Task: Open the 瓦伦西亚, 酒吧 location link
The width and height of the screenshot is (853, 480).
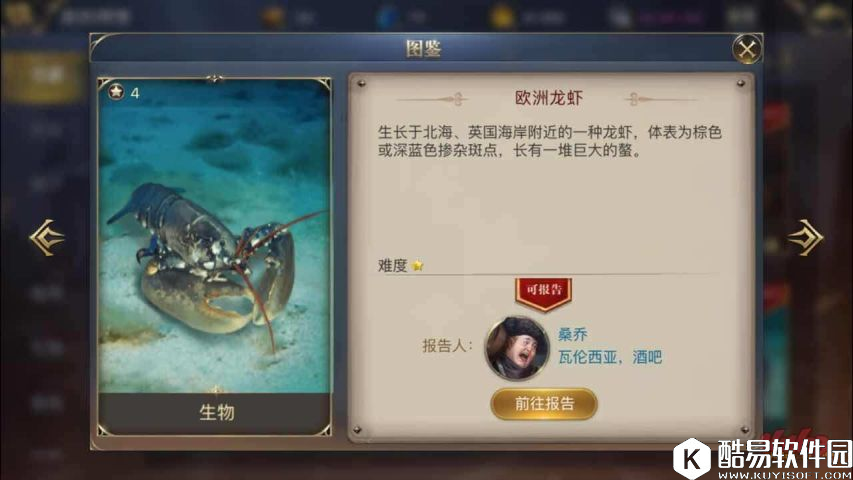Action: click(x=610, y=357)
